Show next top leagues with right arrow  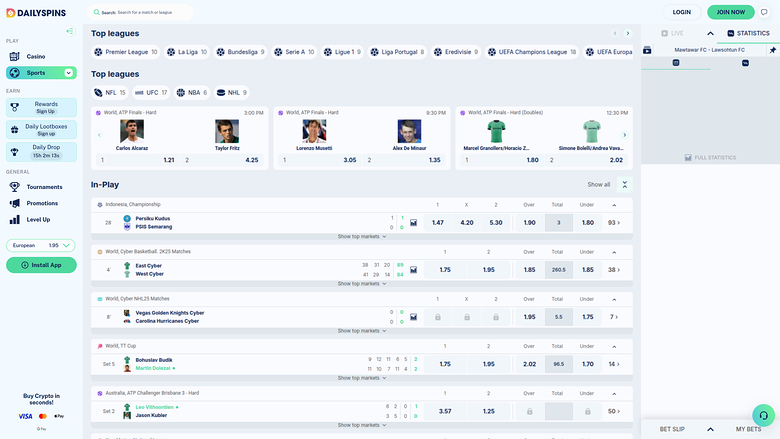(627, 33)
